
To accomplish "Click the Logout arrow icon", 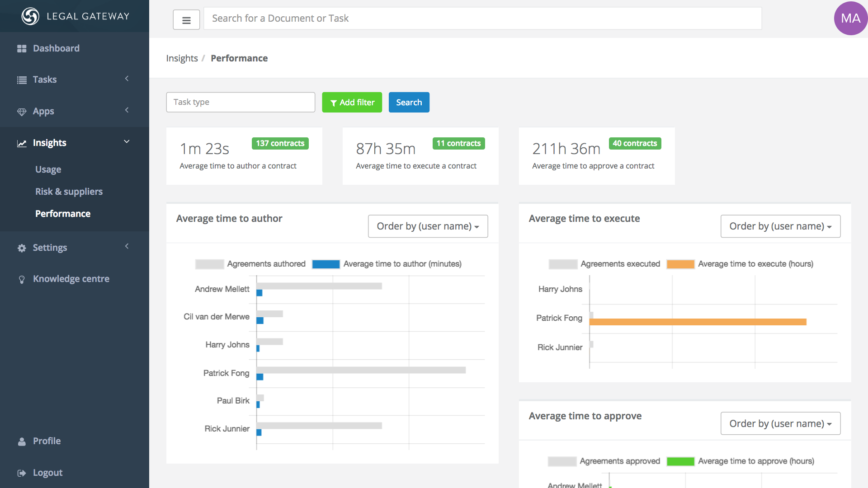I will (x=22, y=473).
